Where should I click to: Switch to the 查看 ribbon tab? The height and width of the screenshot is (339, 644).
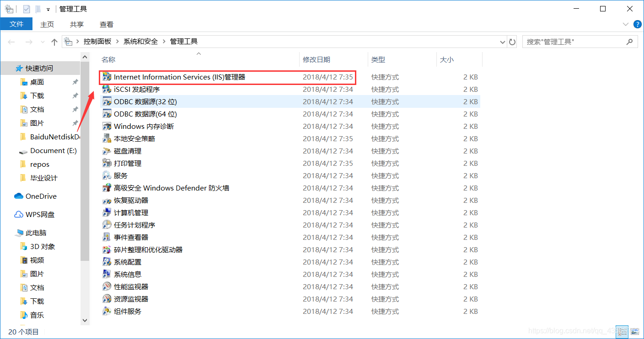(x=107, y=24)
